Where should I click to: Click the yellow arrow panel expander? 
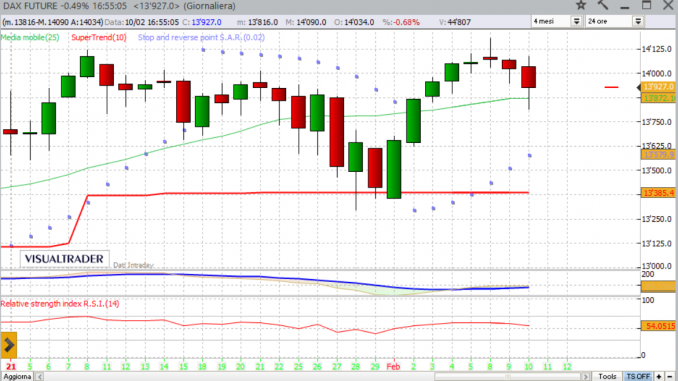9,345
